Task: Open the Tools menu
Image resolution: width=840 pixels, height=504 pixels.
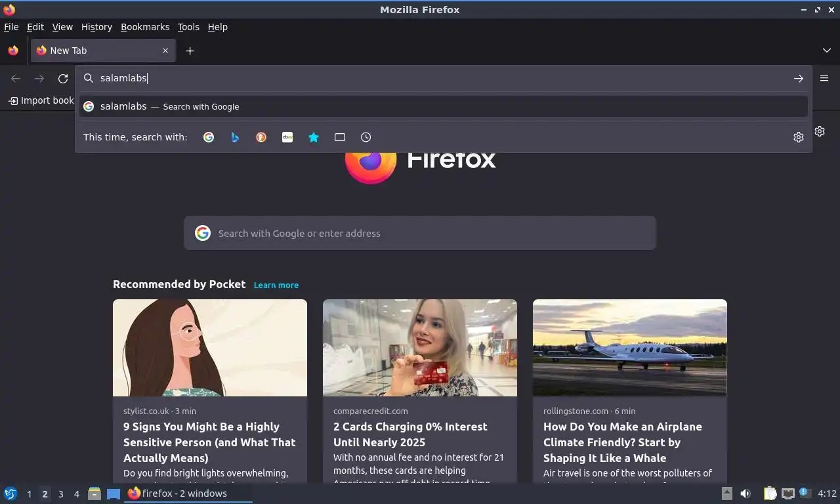Action: (188, 27)
